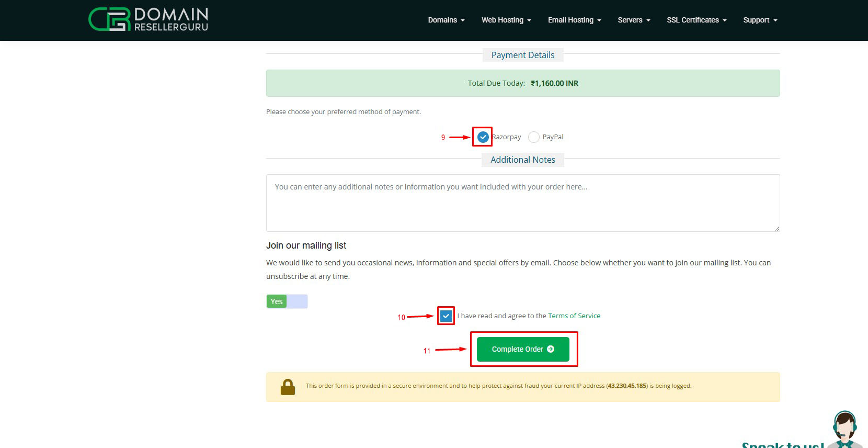Image resolution: width=868 pixels, height=448 pixels.
Task: Expand the Email Hosting menu
Action: point(574,20)
